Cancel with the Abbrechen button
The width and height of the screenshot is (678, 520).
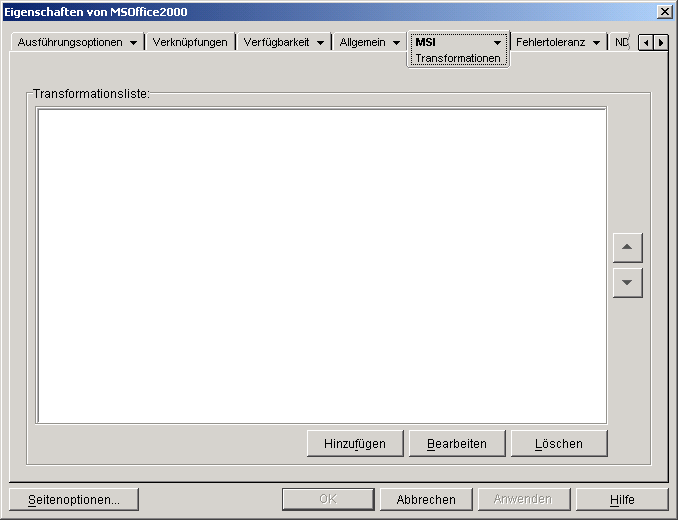[x=426, y=500]
